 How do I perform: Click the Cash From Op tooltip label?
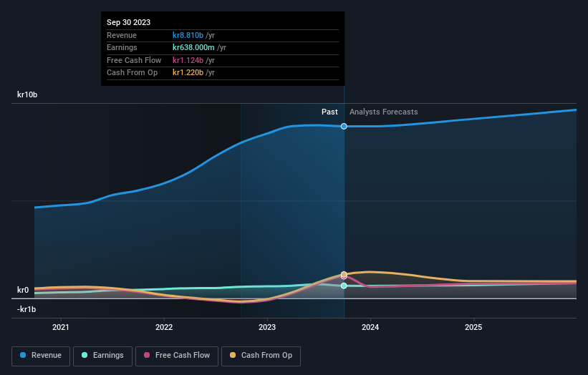coord(132,73)
